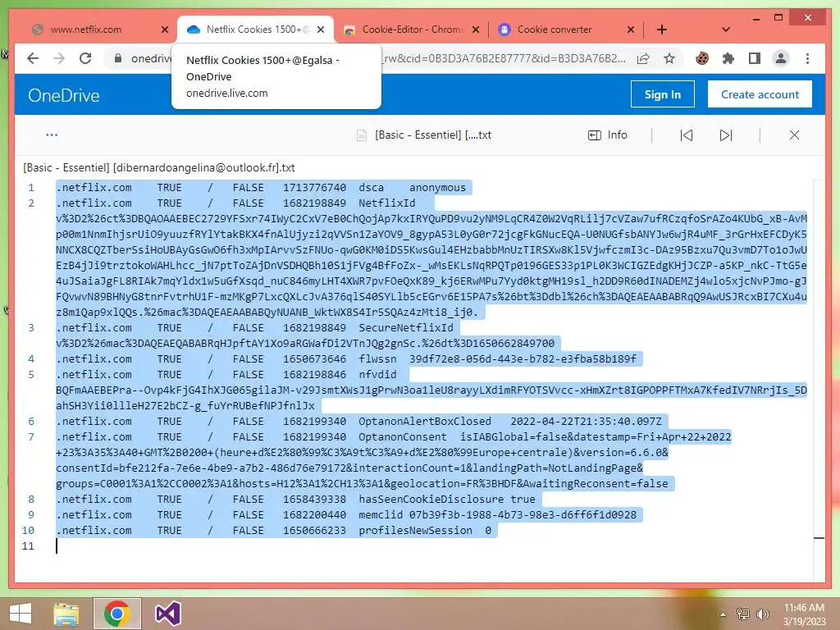Screen dimensions: 840x630
Task: Click the flwssn cookie value on line 4
Action: [x=523, y=358]
